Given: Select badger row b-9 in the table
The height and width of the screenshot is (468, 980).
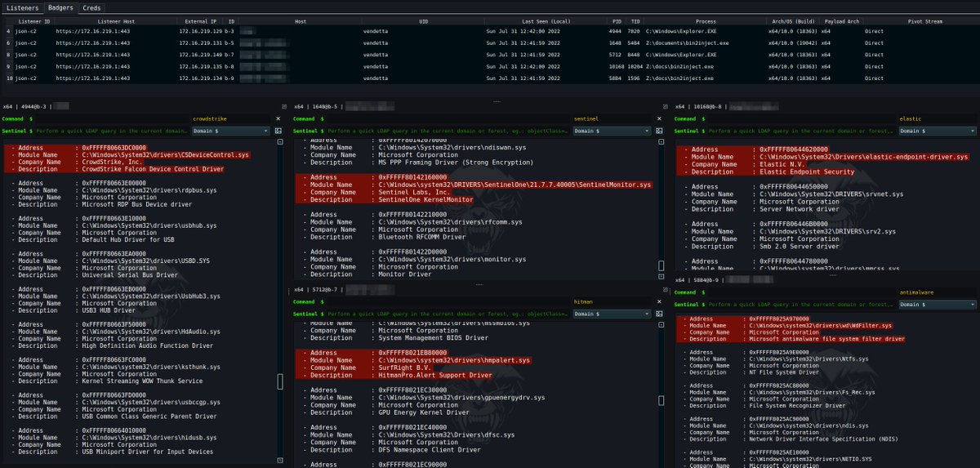Looking at the screenshot, I should (x=490, y=78).
